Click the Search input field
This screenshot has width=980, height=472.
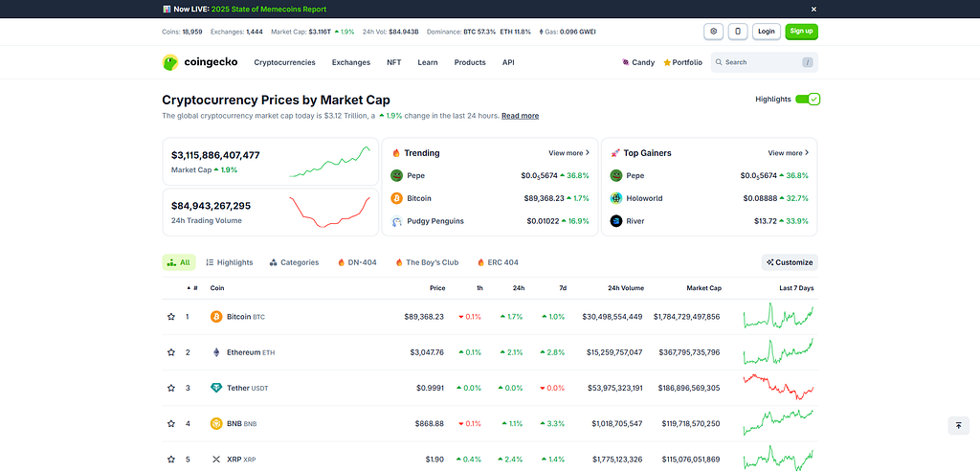[764, 62]
